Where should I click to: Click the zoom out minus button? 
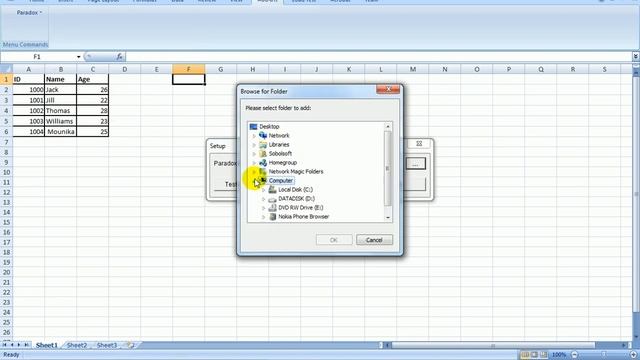(575, 355)
